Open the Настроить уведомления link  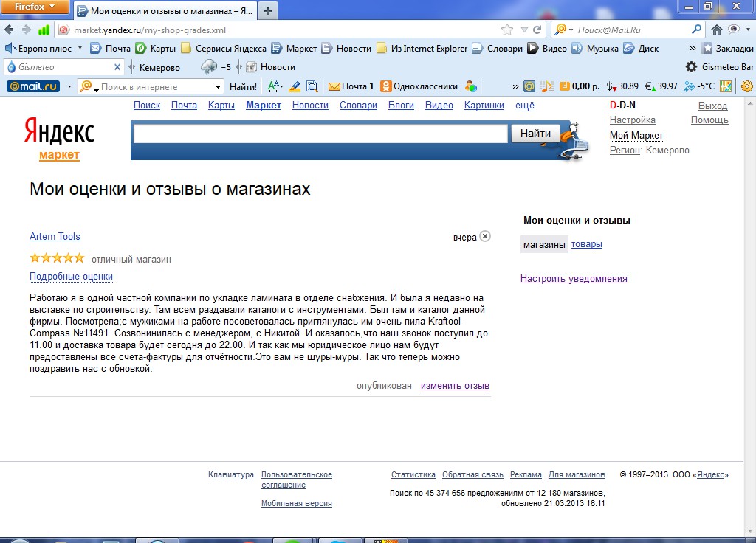point(574,278)
